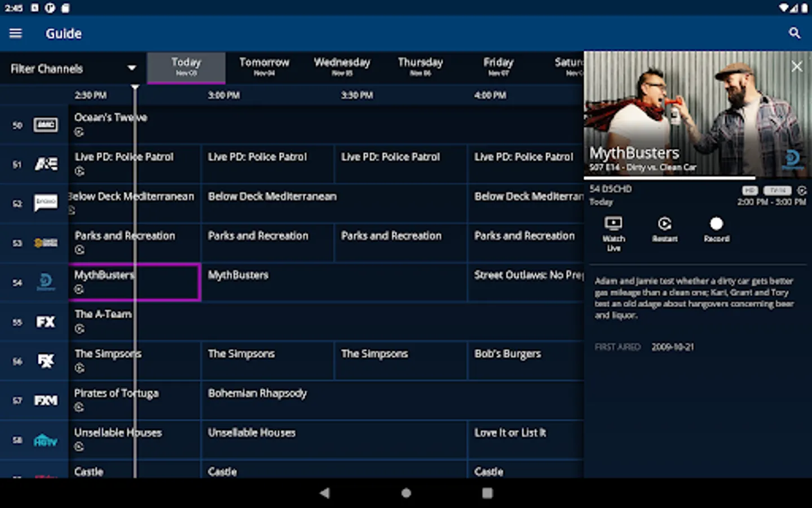Click the MythBusters preview thumbnail
The image size is (812, 508).
[x=698, y=114]
